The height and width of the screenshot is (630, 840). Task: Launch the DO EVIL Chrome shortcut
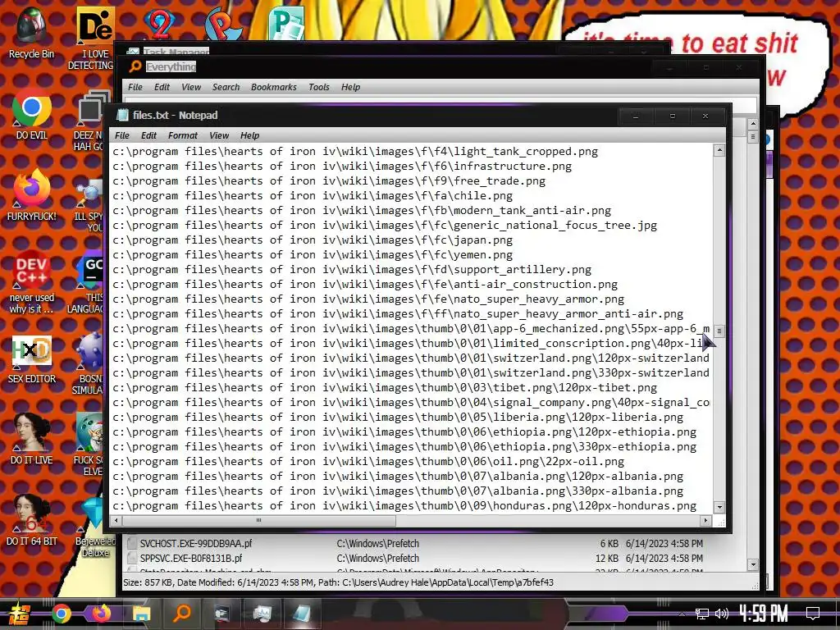(x=32, y=115)
